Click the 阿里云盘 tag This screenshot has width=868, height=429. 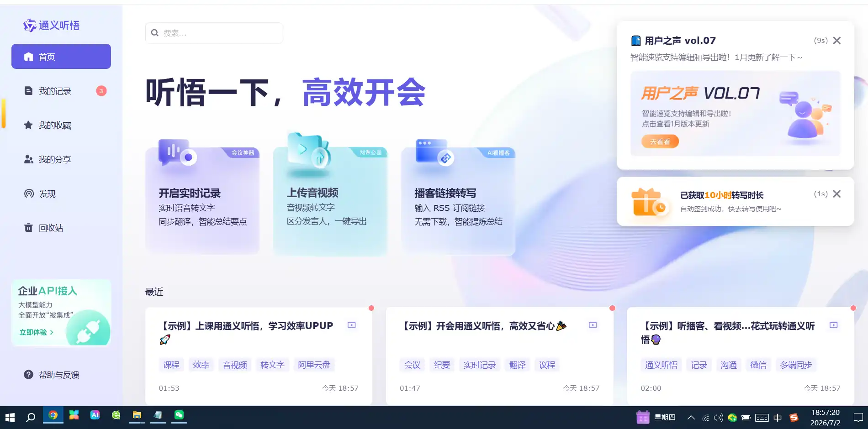[x=314, y=365]
